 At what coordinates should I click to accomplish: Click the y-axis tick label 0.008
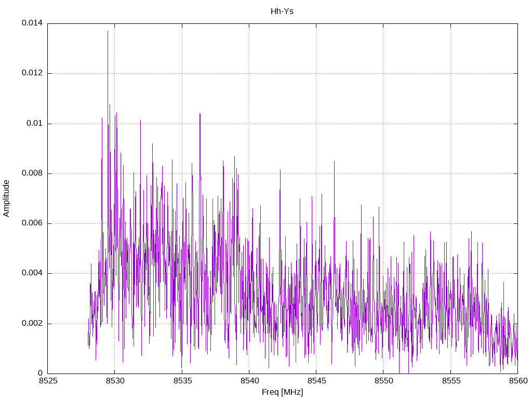click(x=32, y=173)
